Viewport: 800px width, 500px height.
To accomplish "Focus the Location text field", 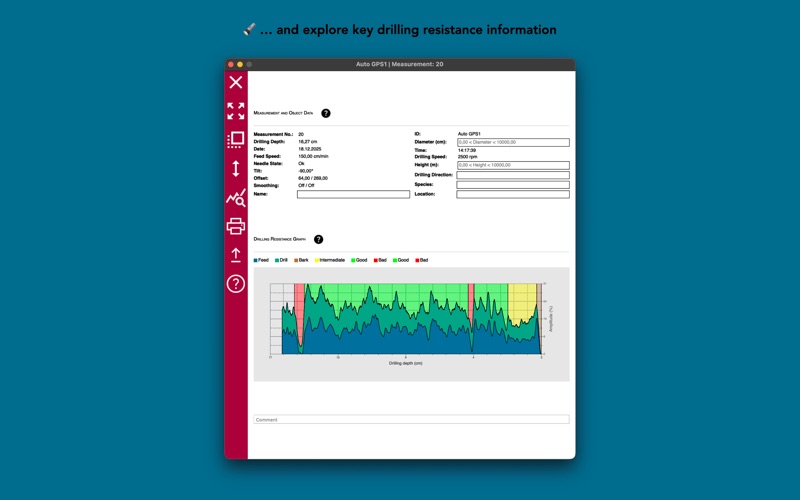I will point(513,194).
